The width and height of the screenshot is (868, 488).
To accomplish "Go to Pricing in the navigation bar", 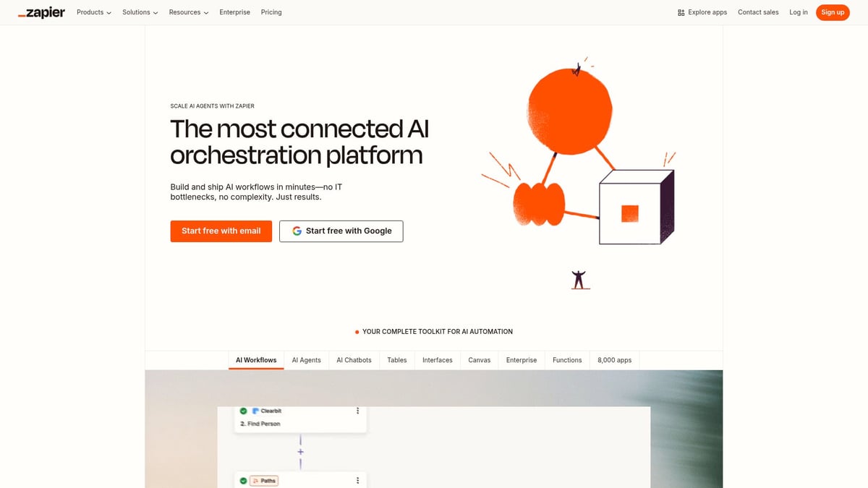I will click(271, 12).
